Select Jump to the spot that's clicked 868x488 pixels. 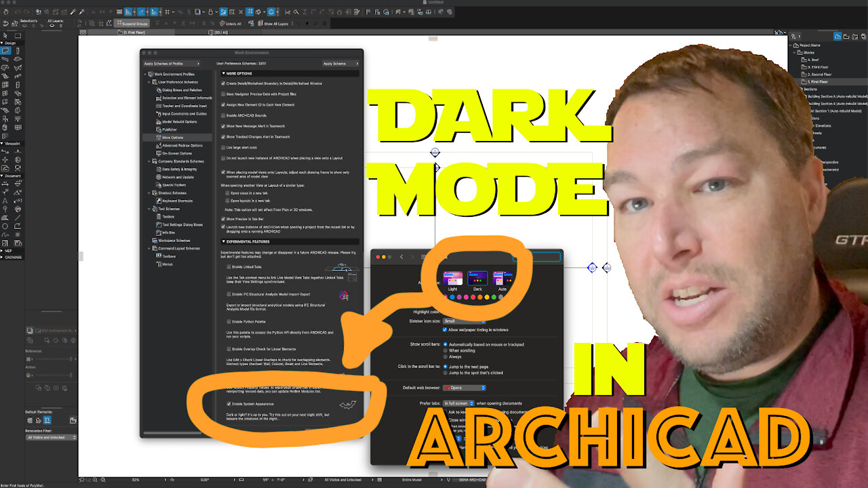click(x=446, y=373)
